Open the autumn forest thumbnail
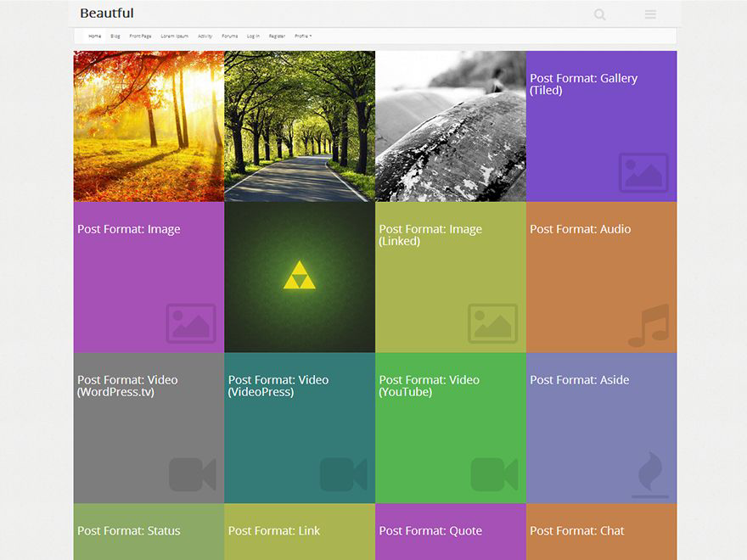This screenshot has width=747, height=560. pyautogui.click(x=149, y=126)
